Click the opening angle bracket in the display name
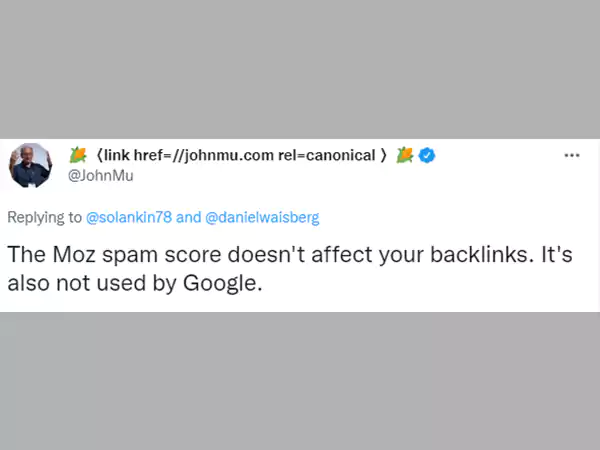The image size is (600, 450). coord(100,155)
